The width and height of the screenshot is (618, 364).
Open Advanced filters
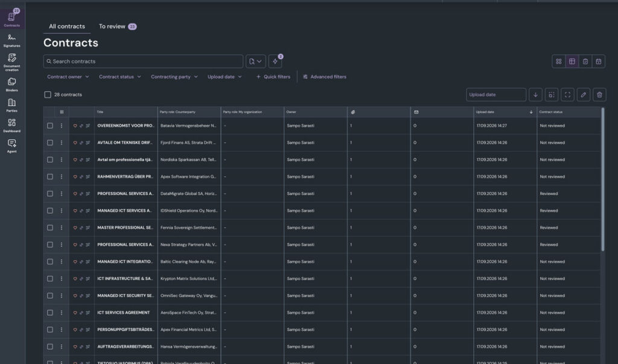click(x=325, y=77)
